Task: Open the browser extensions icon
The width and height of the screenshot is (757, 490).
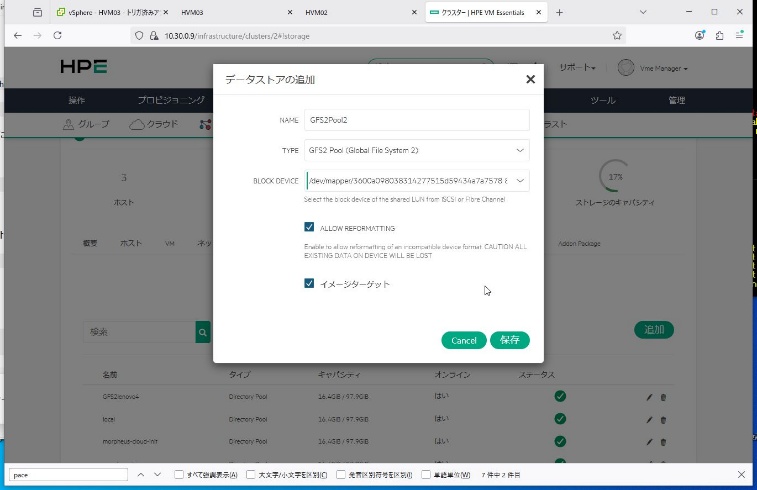Action: pyautogui.click(x=720, y=35)
